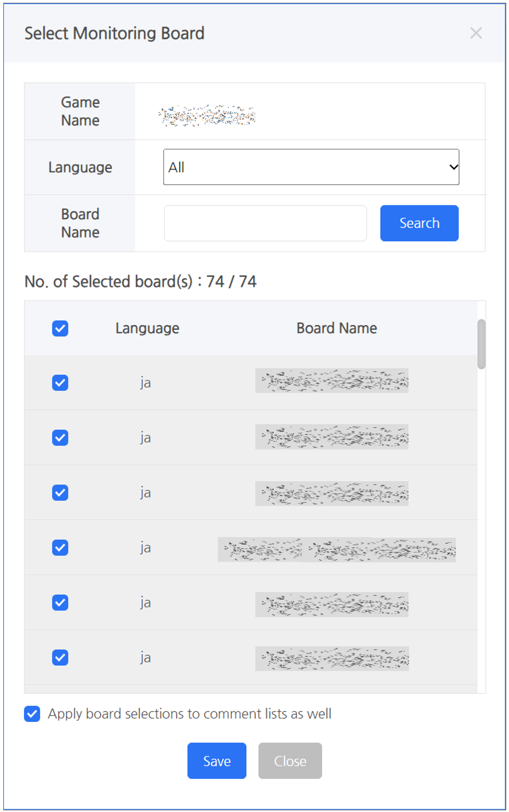Toggle the select-all checkbox in table header
Viewport: 509px width, 812px height.
[x=60, y=329]
